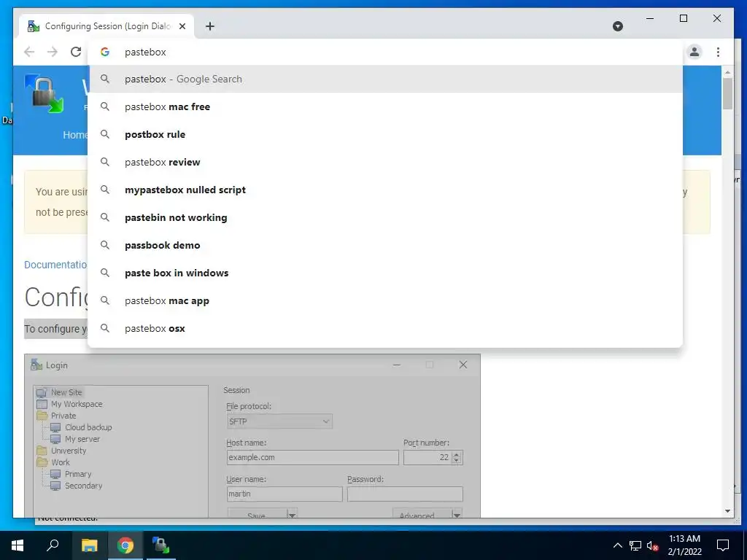Switch to Chrome in taskbar
Image resolution: width=747 pixels, height=560 pixels.
(125, 545)
